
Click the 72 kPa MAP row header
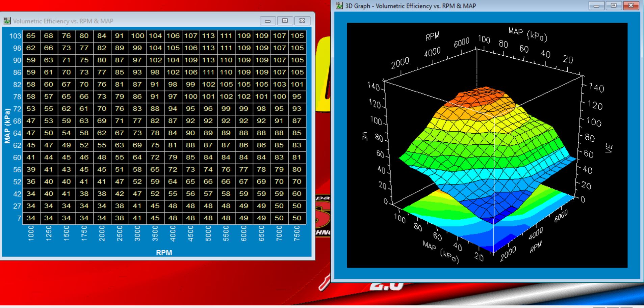pos(17,109)
